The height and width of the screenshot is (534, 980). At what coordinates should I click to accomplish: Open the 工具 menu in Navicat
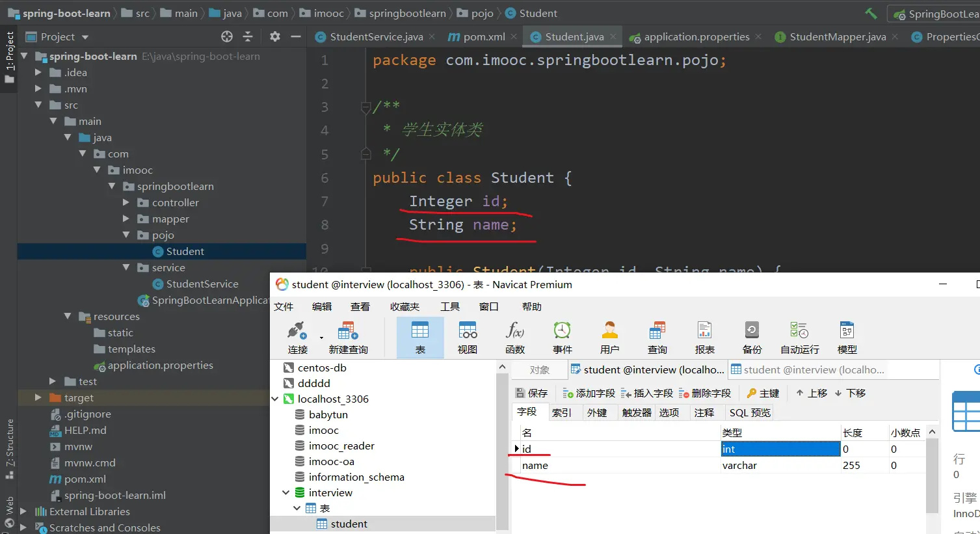pyautogui.click(x=449, y=306)
